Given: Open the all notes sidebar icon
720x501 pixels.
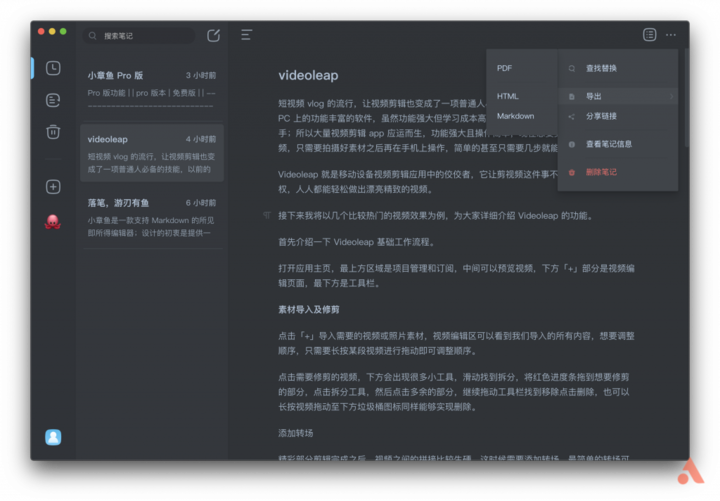Looking at the screenshot, I should click(53, 100).
